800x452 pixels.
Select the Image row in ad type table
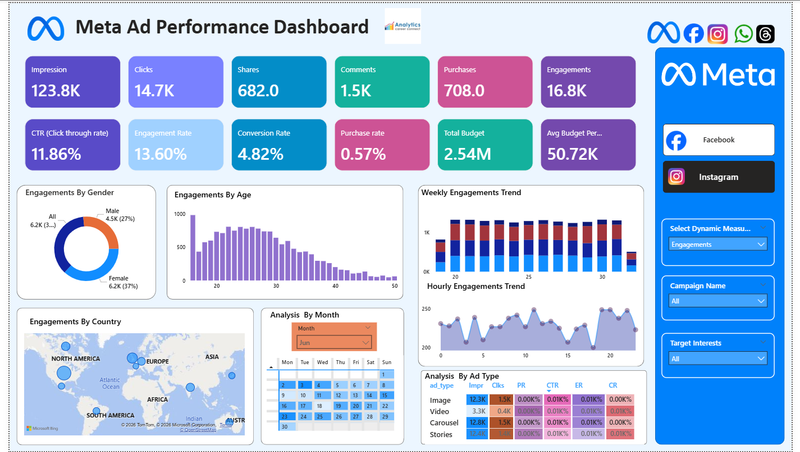pos(531,400)
